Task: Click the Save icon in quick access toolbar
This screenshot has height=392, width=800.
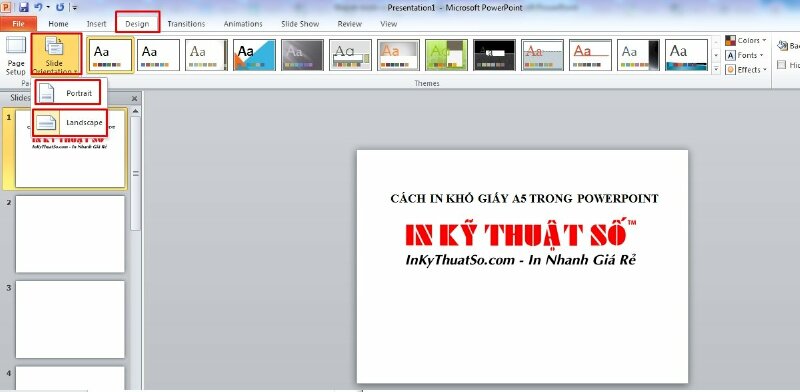Action: pyautogui.click(x=23, y=7)
